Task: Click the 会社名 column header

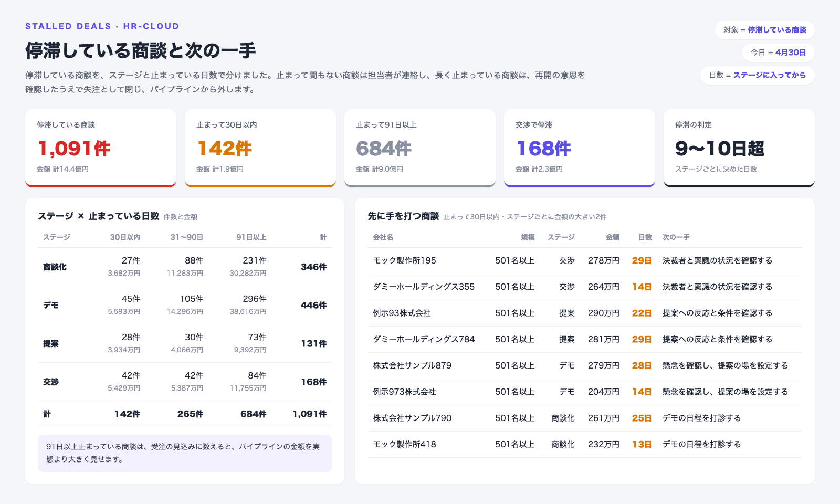Action: [383, 237]
